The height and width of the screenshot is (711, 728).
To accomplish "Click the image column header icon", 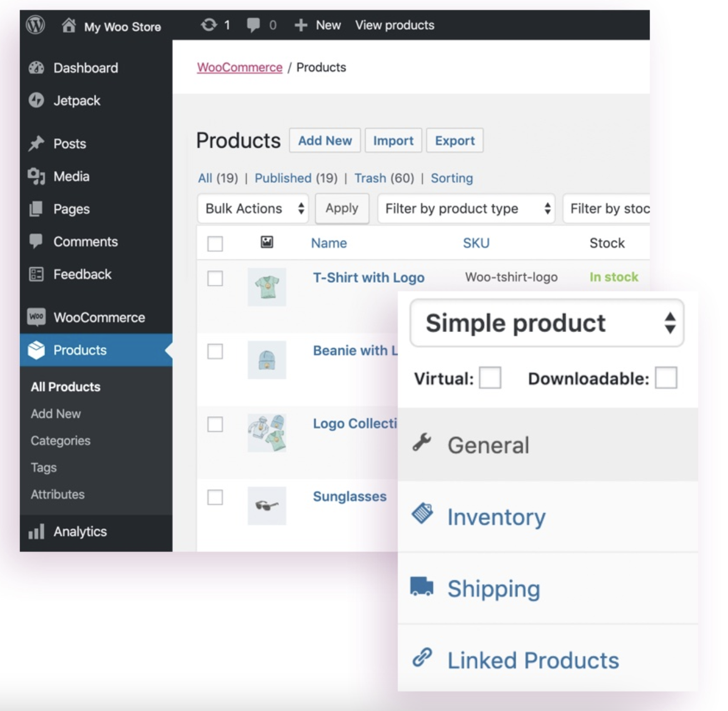I will pyautogui.click(x=267, y=242).
